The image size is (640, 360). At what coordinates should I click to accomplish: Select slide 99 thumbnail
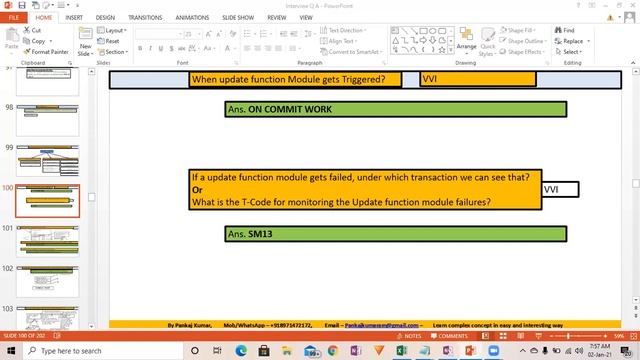click(x=48, y=160)
